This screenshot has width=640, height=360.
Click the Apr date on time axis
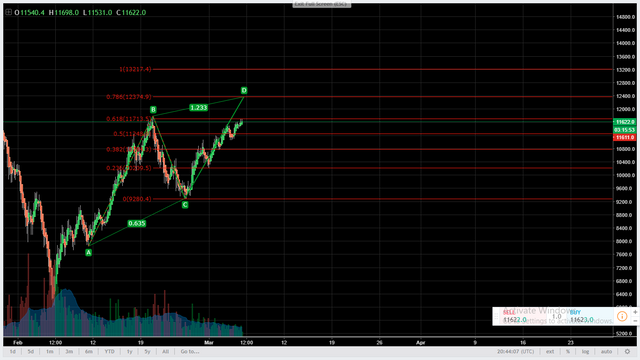420,342
